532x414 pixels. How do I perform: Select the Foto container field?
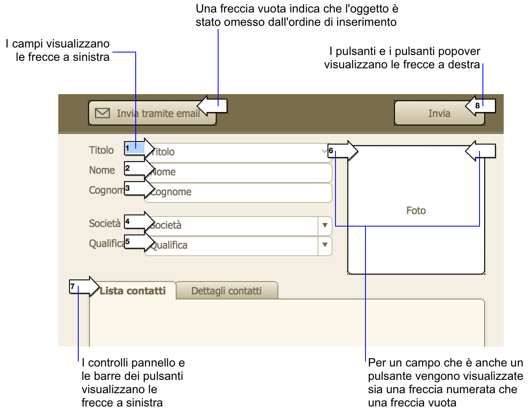[416, 242]
